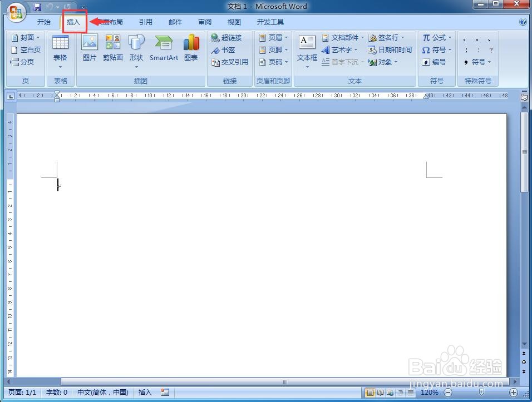Toggle the ruler button above scrollbar
532x402 pixels.
(524, 97)
